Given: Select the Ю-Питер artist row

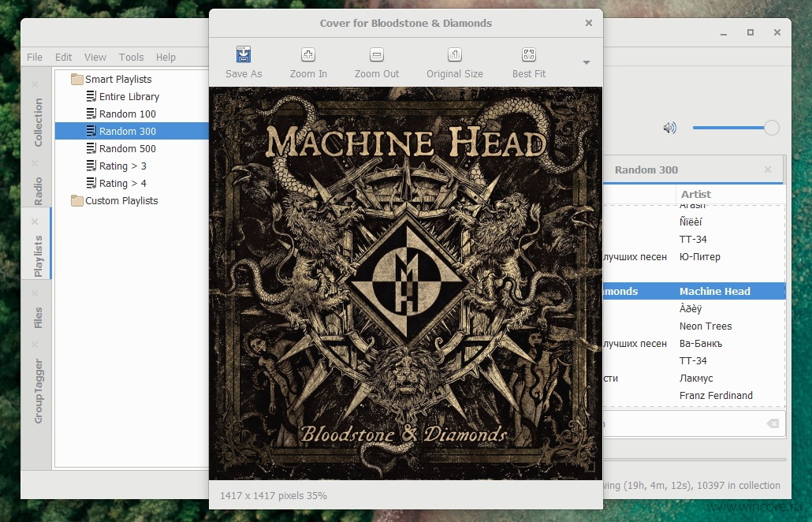Looking at the screenshot, I should click(x=699, y=256).
